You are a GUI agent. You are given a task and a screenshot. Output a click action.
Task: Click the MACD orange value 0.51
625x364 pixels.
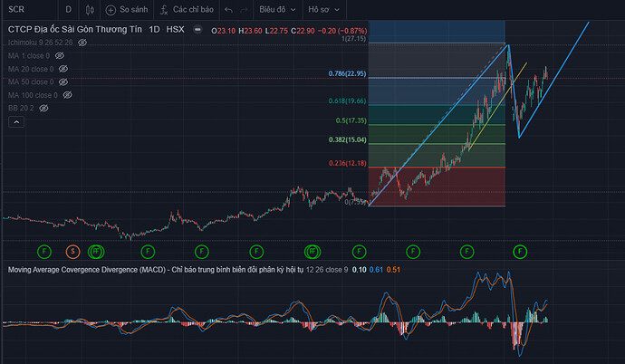point(393,270)
